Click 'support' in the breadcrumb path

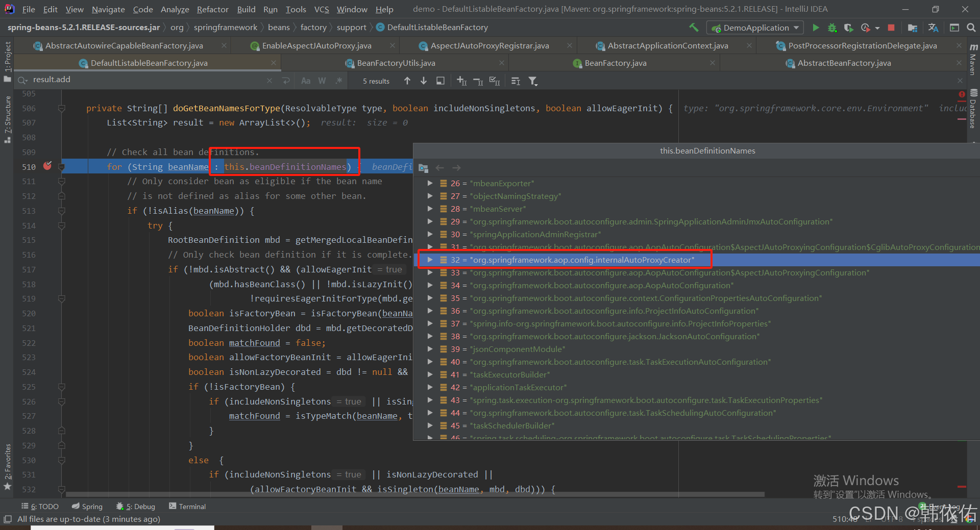pyautogui.click(x=351, y=28)
